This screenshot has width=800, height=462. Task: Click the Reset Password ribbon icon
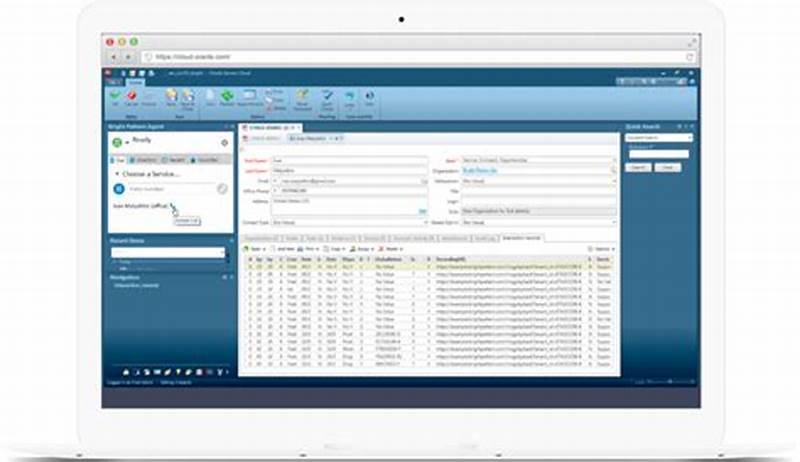click(x=303, y=95)
